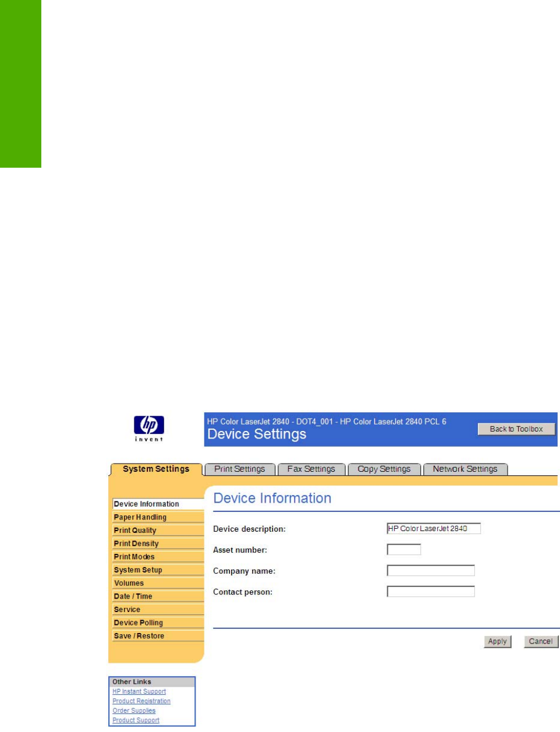
Task: Click the Cancel button
Action: click(541, 642)
